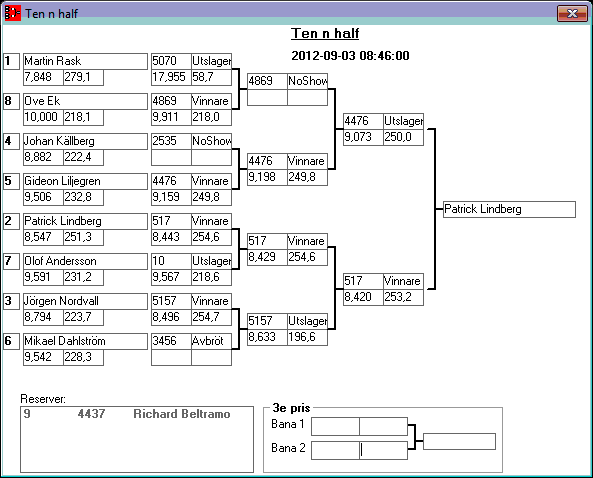Close the Ten n half window

(x=572, y=14)
